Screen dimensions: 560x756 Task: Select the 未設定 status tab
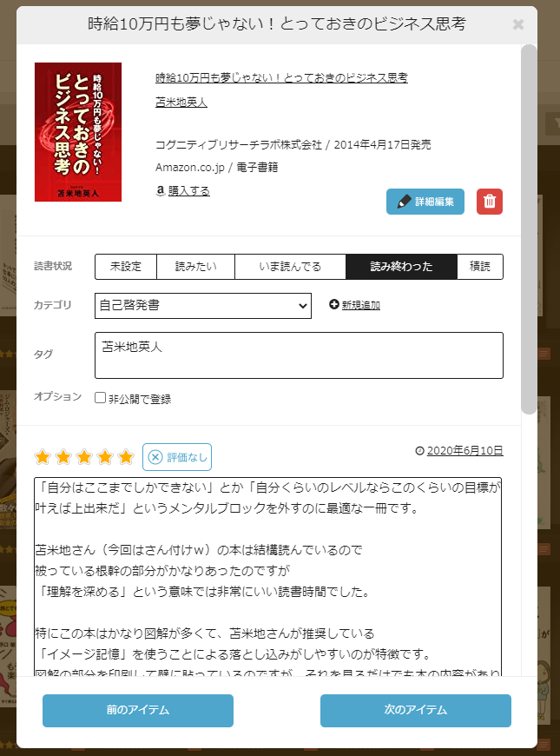click(126, 267)
